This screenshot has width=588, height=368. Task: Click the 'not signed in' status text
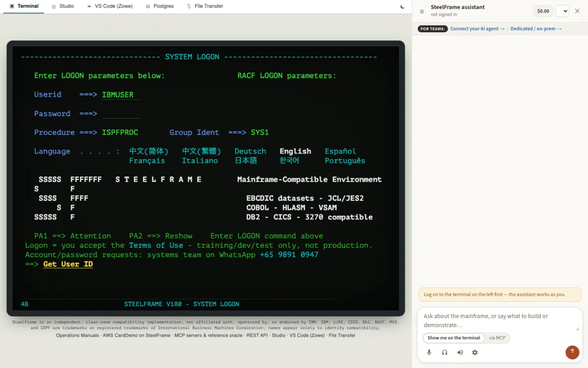coord(444,15)
